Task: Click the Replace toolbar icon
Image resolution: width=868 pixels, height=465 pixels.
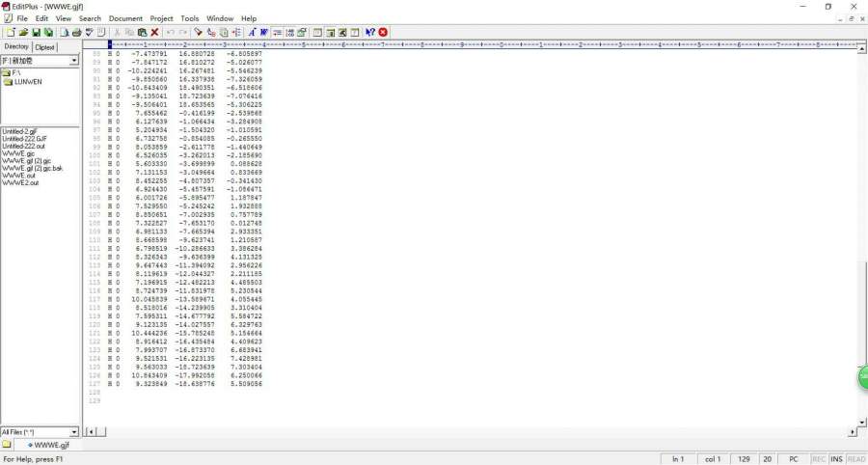Action: (211, 32)
